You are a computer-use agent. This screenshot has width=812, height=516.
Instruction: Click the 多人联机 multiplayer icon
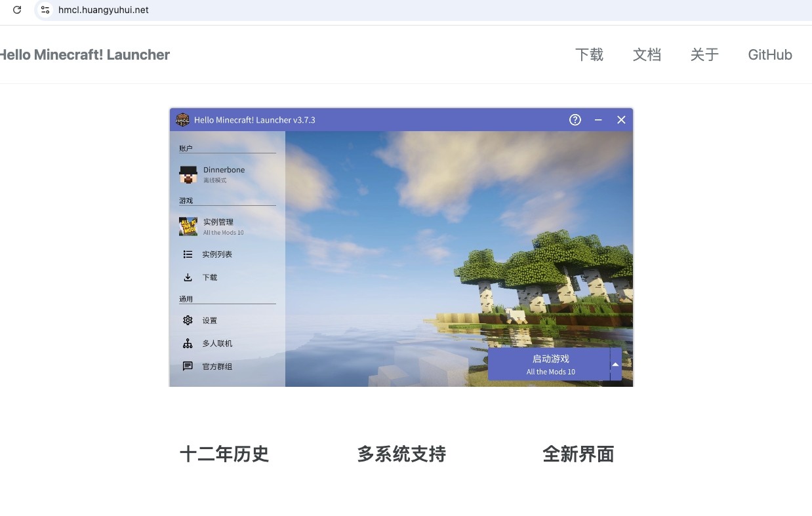[188, 343]
